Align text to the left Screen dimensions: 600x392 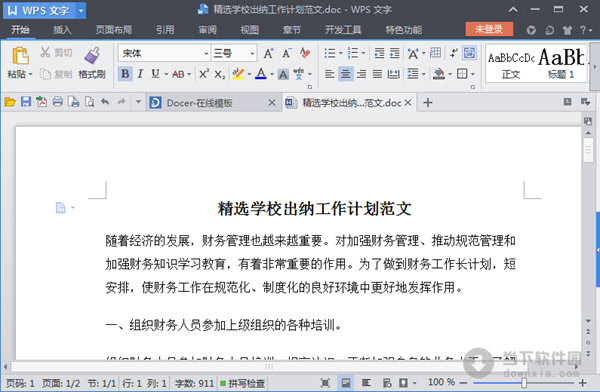tap(329, 74)
